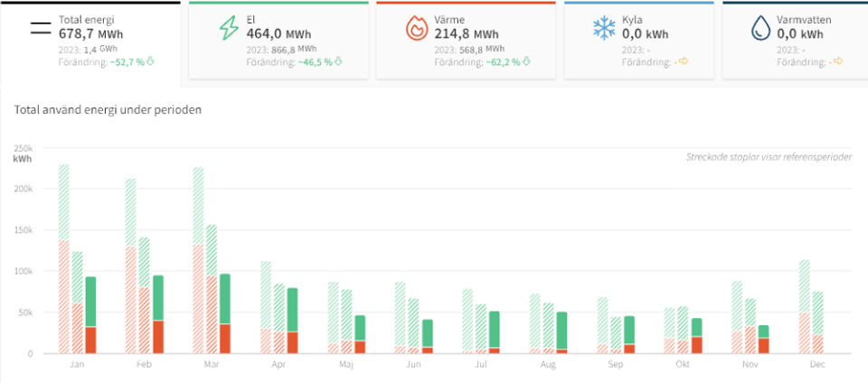Switch to the El tab
The height and width of the screenshot is (383, 868).
(278, 42)
